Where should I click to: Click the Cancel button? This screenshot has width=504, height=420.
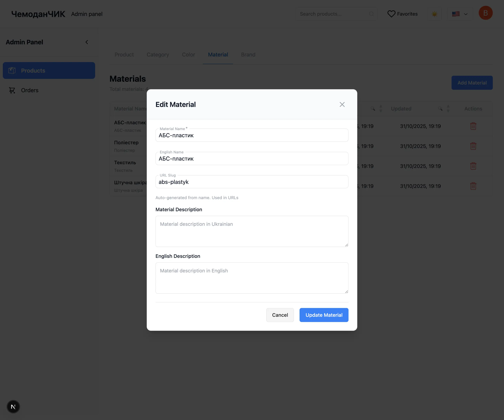pos(280,315)
